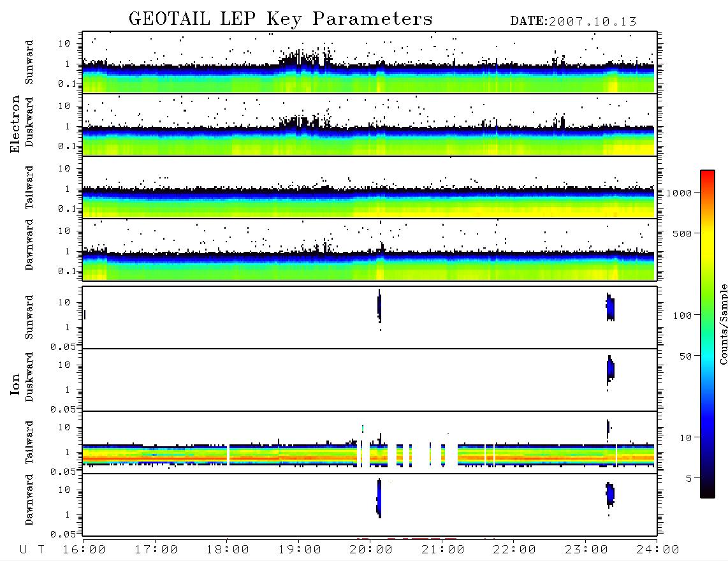Click the 'DATE:2007.10.13' label
728x561 pixels.
tap(573, 22)
